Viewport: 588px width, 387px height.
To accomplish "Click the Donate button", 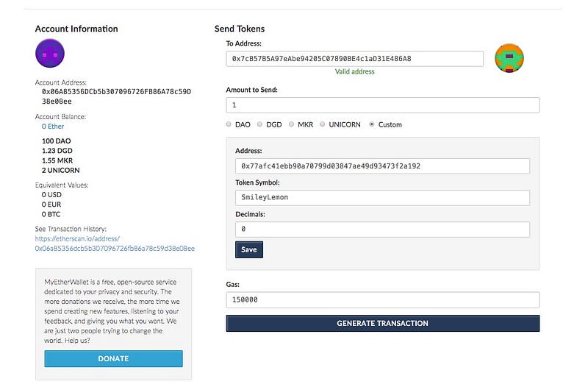I will (x=114, y=358).
